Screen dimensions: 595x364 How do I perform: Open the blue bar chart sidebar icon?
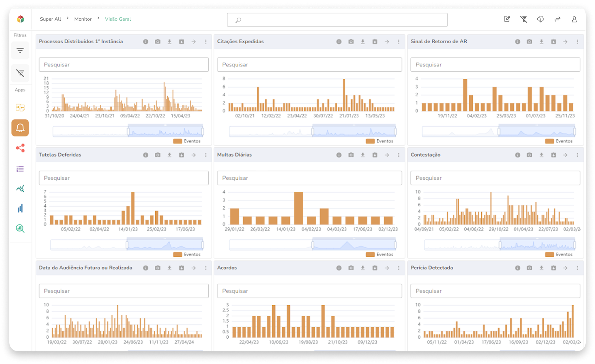(20, 208)
